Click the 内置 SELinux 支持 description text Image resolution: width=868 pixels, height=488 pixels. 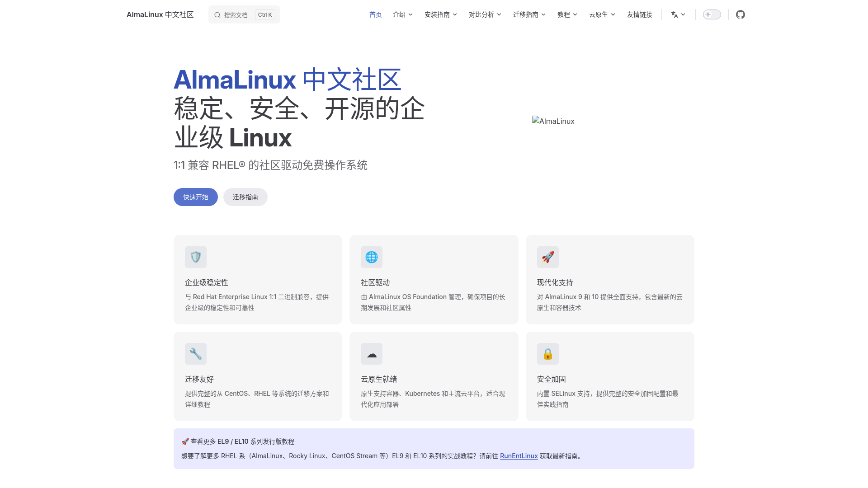coord(608,399)
